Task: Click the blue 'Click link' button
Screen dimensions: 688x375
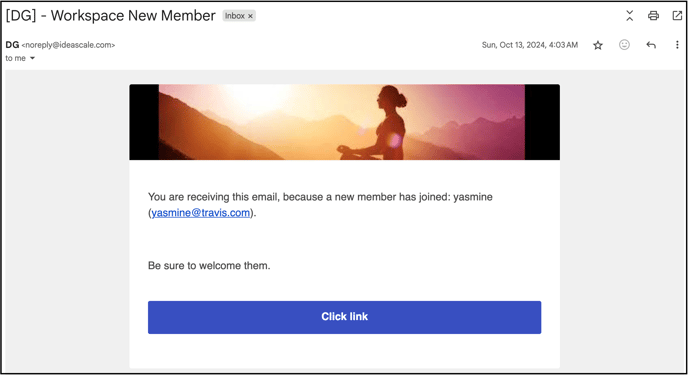Action: (x=344, y=317)
